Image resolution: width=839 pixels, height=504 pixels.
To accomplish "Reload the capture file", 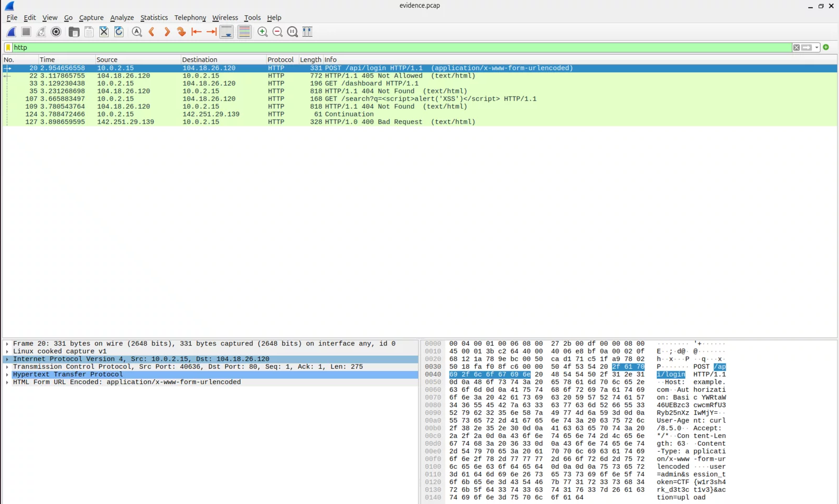I will 119,32.
